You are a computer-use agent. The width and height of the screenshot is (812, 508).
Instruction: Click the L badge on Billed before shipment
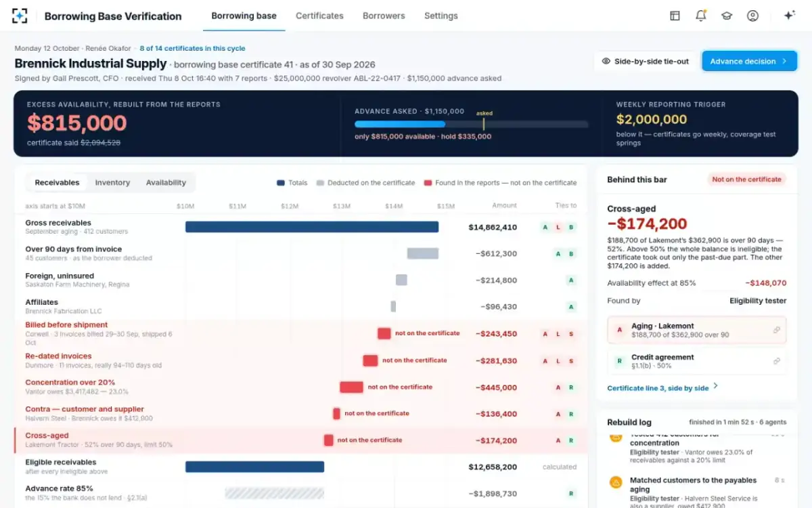click(558, 334)
